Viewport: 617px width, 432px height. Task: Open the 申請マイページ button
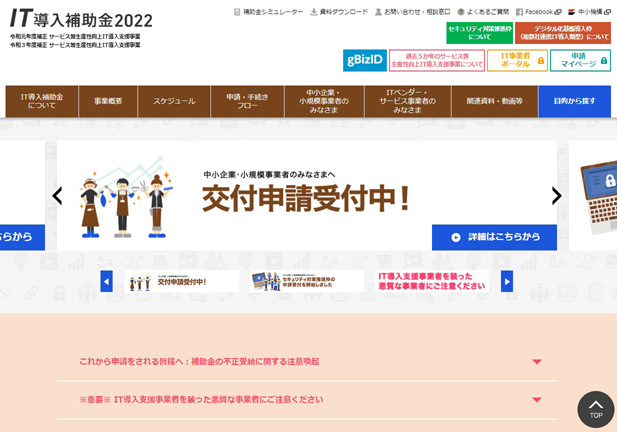(x=580, y=60)
